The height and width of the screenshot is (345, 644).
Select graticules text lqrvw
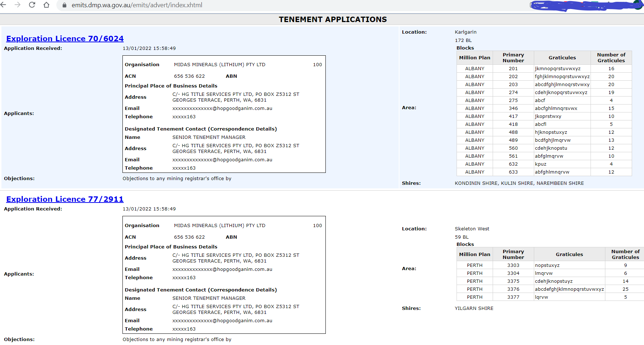coord(541,297)
